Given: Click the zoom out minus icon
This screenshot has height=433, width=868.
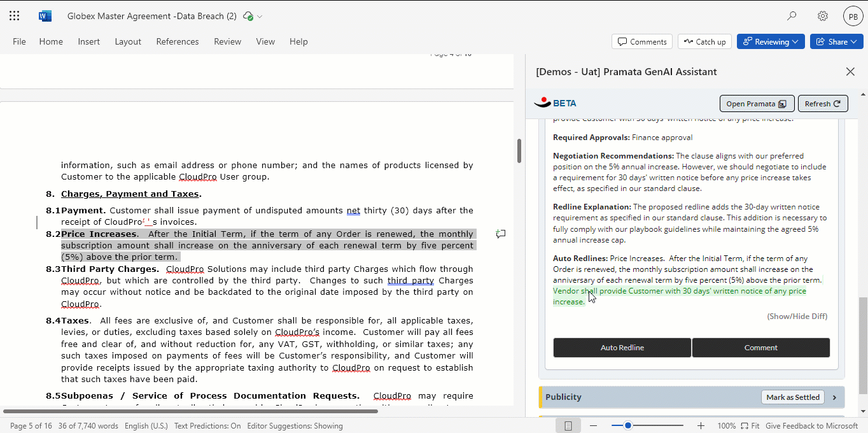Looking at the screenshot, I should click(x=593, y=425).
